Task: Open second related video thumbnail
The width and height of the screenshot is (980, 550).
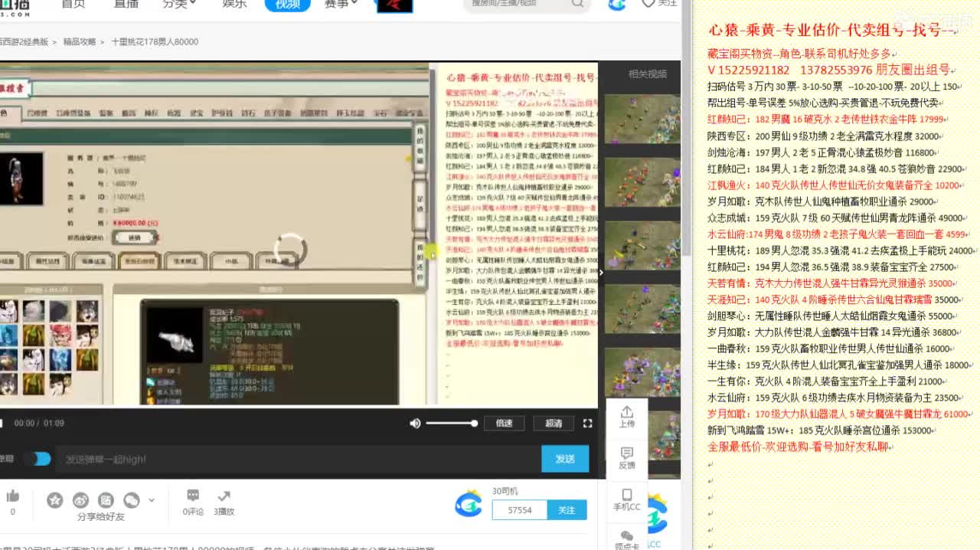Action: pos(642,182)
